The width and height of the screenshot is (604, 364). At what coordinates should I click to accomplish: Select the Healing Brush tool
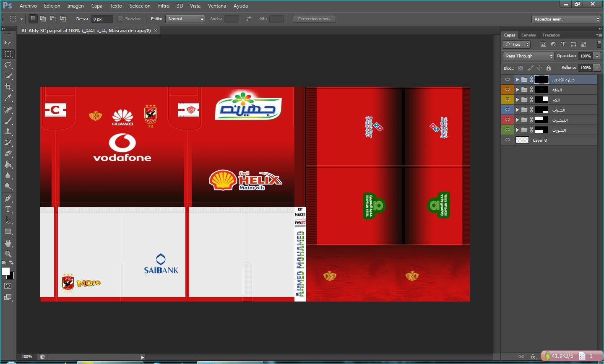coord(8,110)
